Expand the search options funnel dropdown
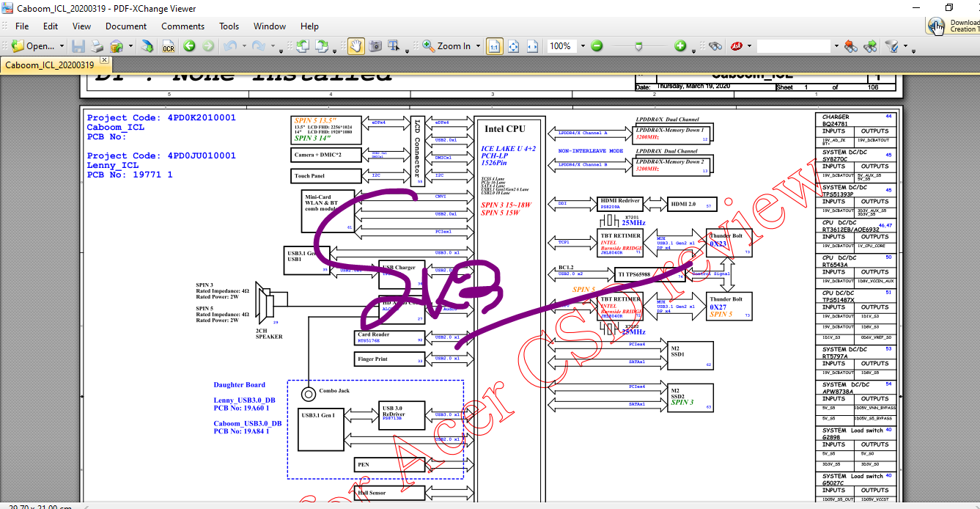This screenshot has height=509, width=980. 905,46
